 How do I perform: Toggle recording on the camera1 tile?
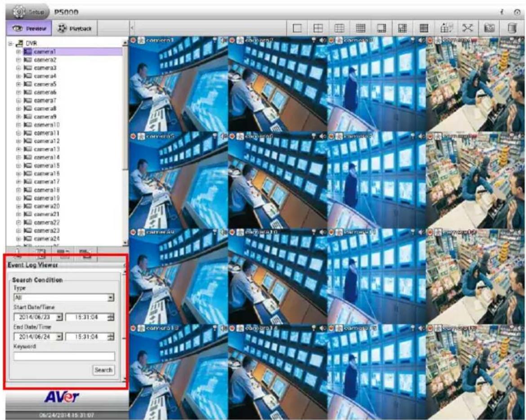[x=133, y=40]
